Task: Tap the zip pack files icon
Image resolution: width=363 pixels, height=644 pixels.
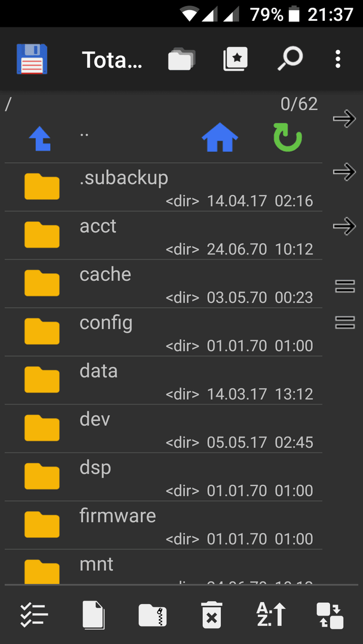Action: click(x=152, y=615)
